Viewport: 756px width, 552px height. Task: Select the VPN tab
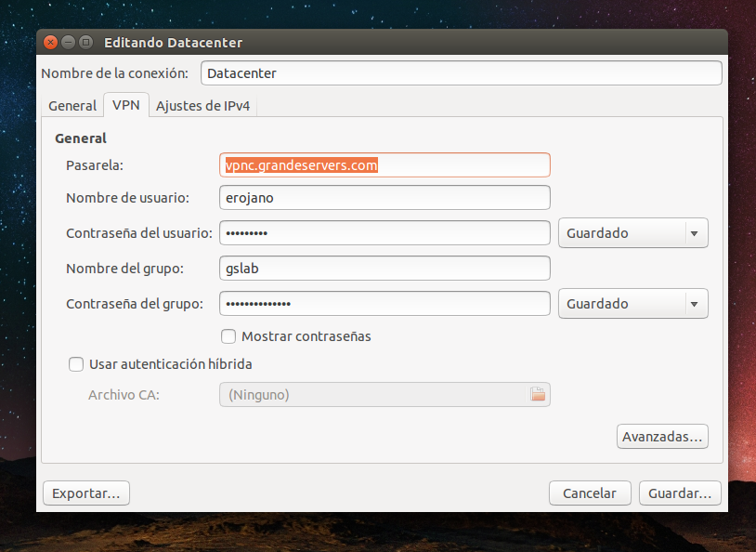pyautogui.click(x=125, y=105)
